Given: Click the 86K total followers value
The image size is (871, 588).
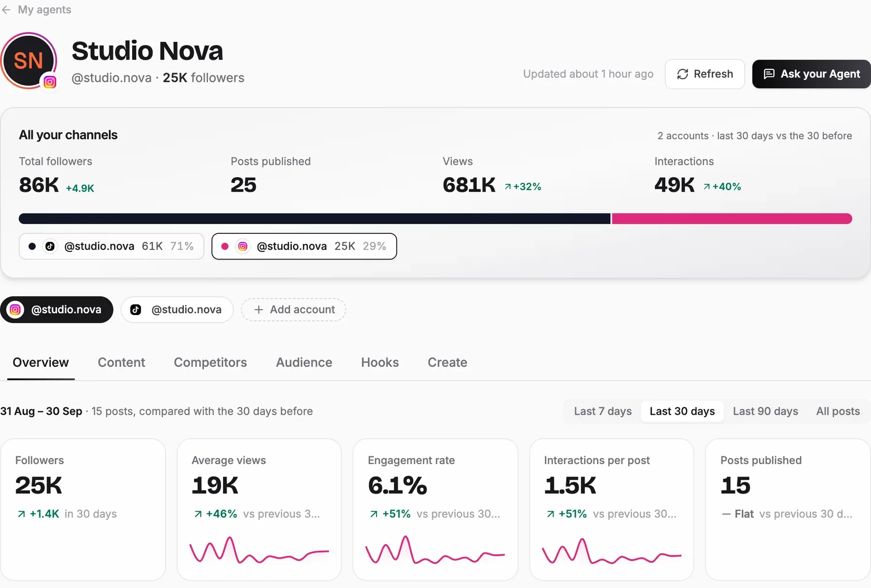Looking at the screenshot, I should [x=39, y=185].
